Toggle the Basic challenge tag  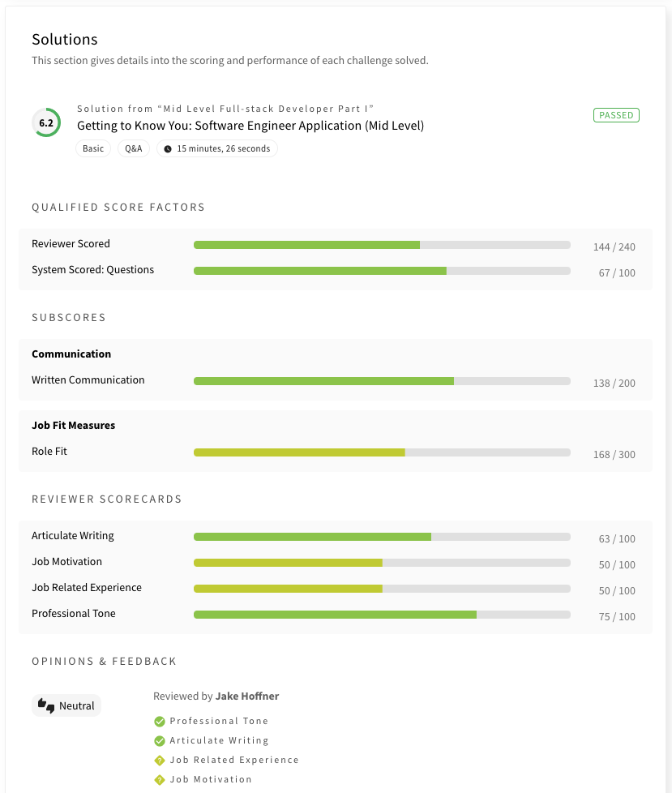(x=93, y=148)
